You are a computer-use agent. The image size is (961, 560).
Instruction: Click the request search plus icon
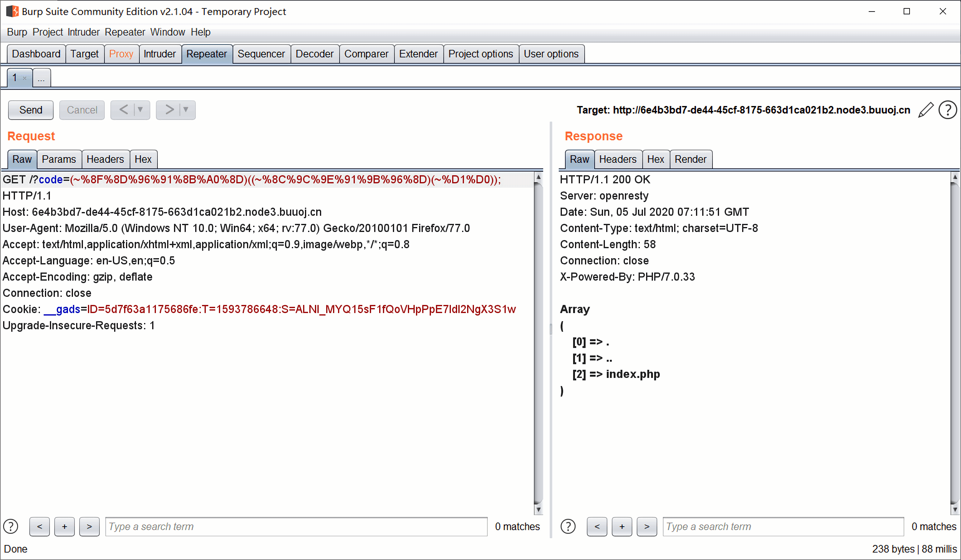pyautogui.click(x=65, y=526)
